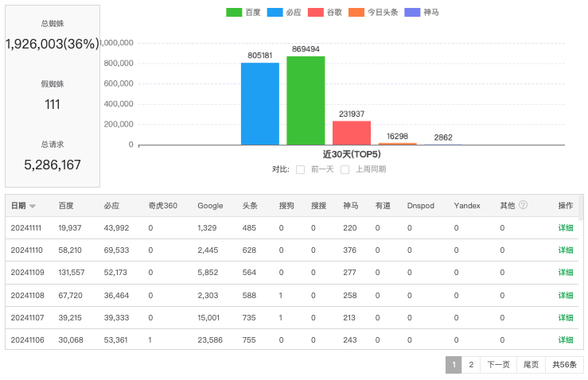This screenshot has width=588, height=380.
Task: Enable the 上周同期 comparison checkbox
Action: click(345, 169)
